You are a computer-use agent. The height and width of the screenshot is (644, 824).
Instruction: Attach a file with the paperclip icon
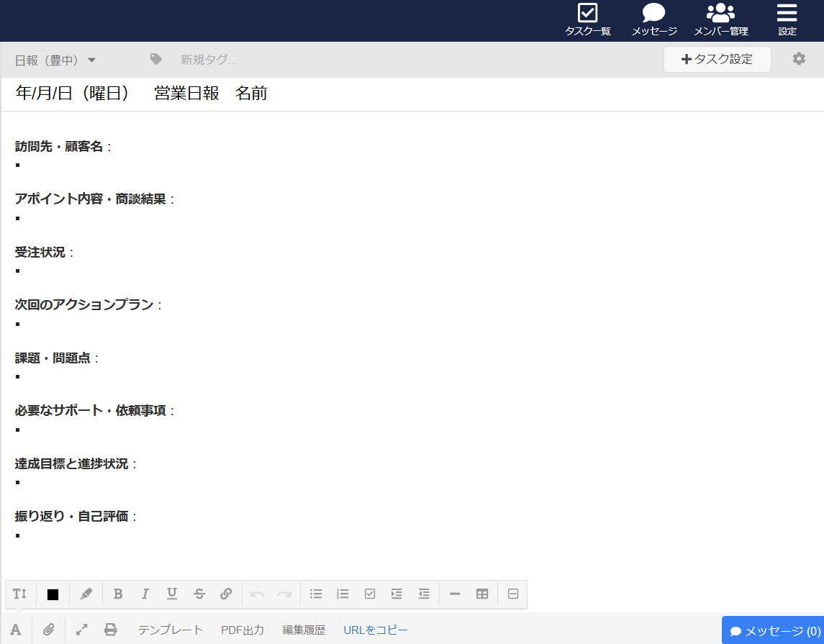pyautogui.click(x=48, y=629)
